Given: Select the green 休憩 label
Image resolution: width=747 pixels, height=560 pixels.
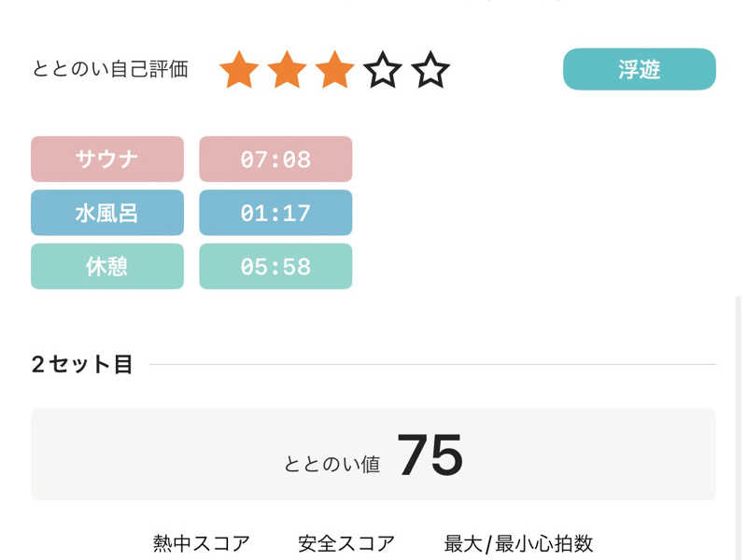Looking at the screenshot, I should click(x=107, y=266).
